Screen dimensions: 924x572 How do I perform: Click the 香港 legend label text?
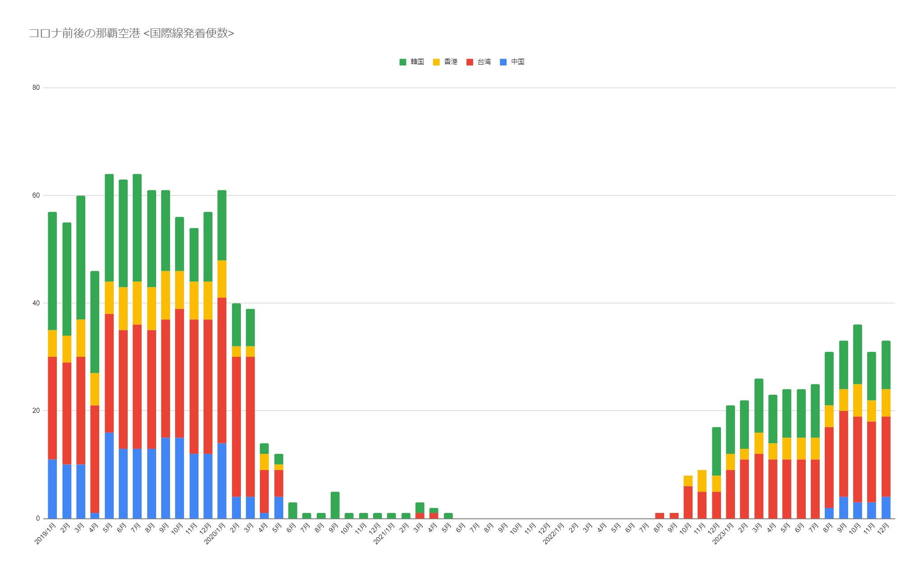(450, 62)
